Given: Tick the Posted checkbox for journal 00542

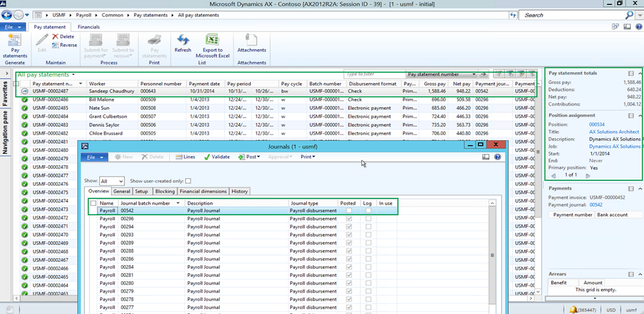Looking at the screenshot, I should tap(349, 211).
